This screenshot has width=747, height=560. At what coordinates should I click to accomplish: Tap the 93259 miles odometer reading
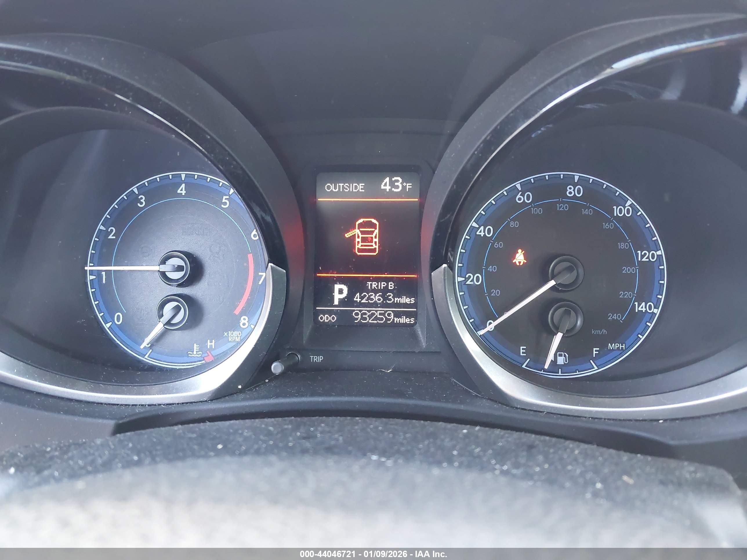click(x=383, y=317)
